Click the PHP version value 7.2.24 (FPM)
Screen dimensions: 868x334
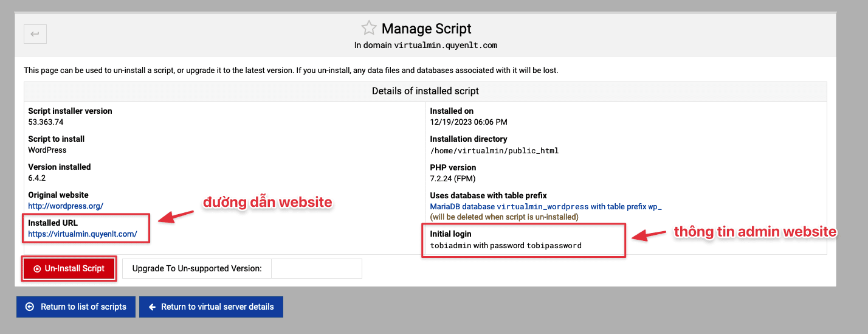pyautogui.click(x=452, y=178)
